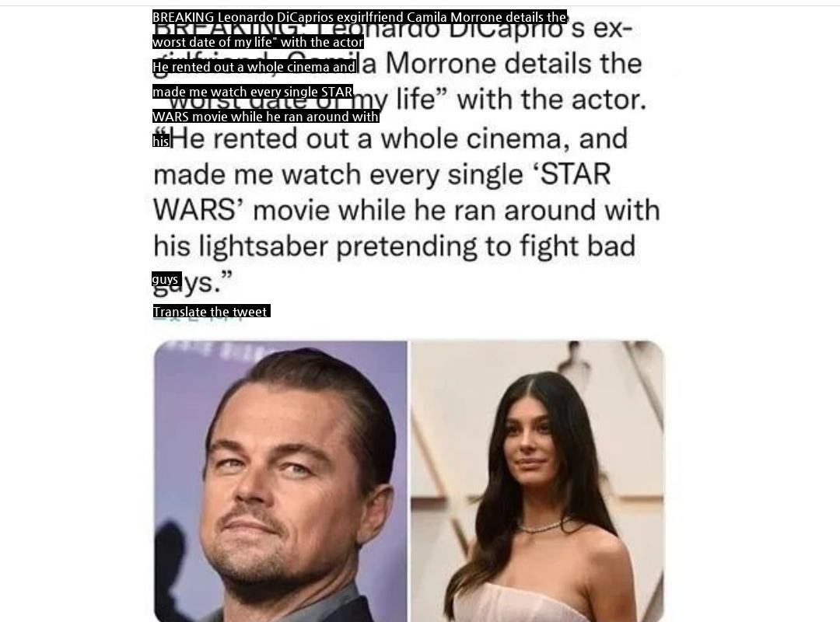Click the highlighted "made me watch every single STAR" overlay

pyautogui.click(x=252, y=92)
